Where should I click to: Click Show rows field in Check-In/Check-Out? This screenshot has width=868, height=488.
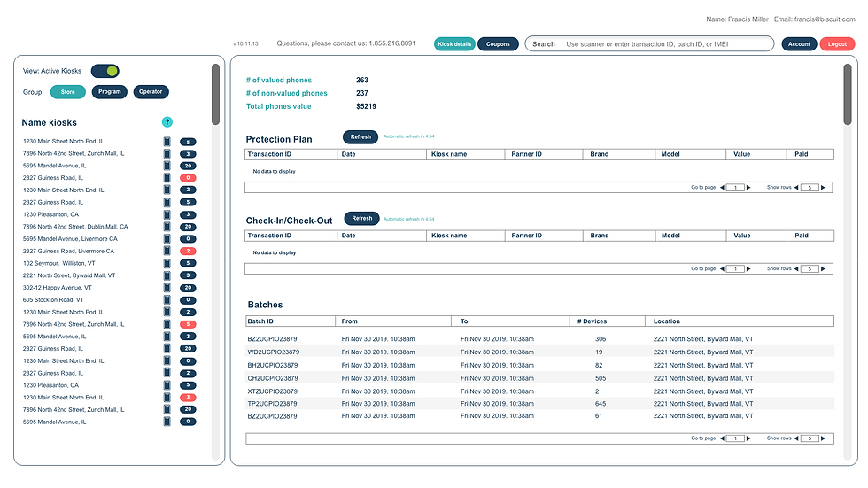(x=810, y=269)
